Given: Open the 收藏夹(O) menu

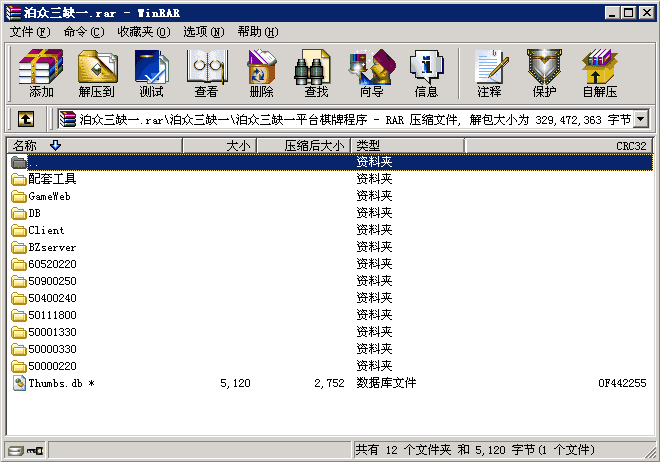Looking at the screenshot, I should 144,32.
